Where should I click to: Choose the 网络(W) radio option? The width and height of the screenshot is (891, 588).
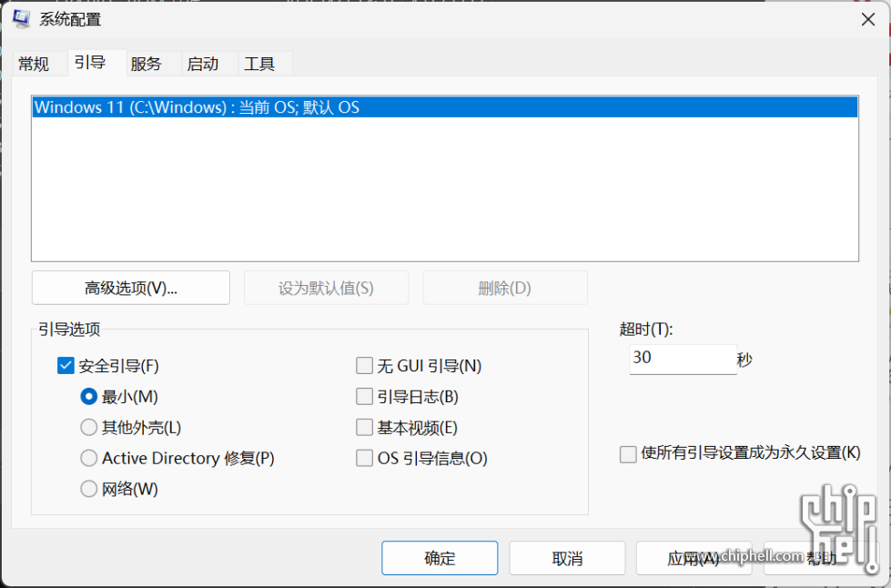coord(88,489)
